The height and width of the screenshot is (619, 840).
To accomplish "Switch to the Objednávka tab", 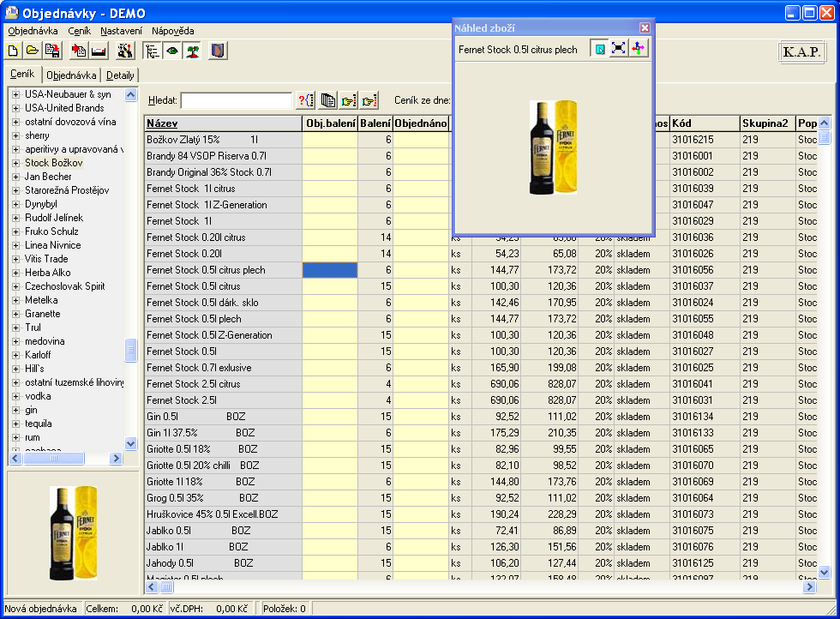I will [x=71, y=75].
